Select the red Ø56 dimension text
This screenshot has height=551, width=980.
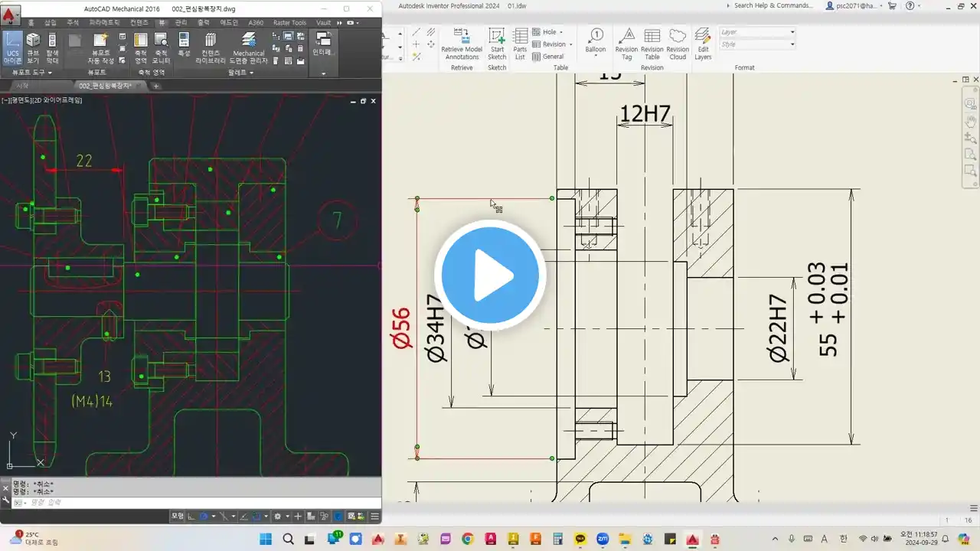401,328
